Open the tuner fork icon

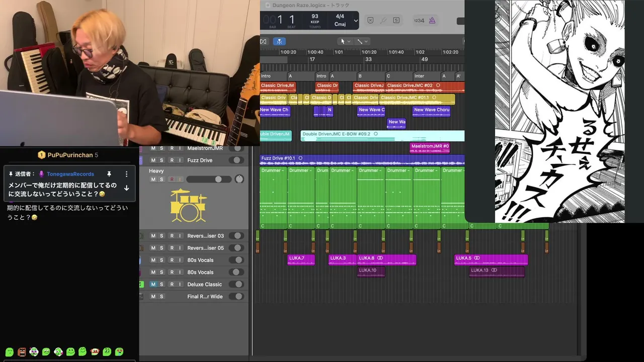coord(383,21)
